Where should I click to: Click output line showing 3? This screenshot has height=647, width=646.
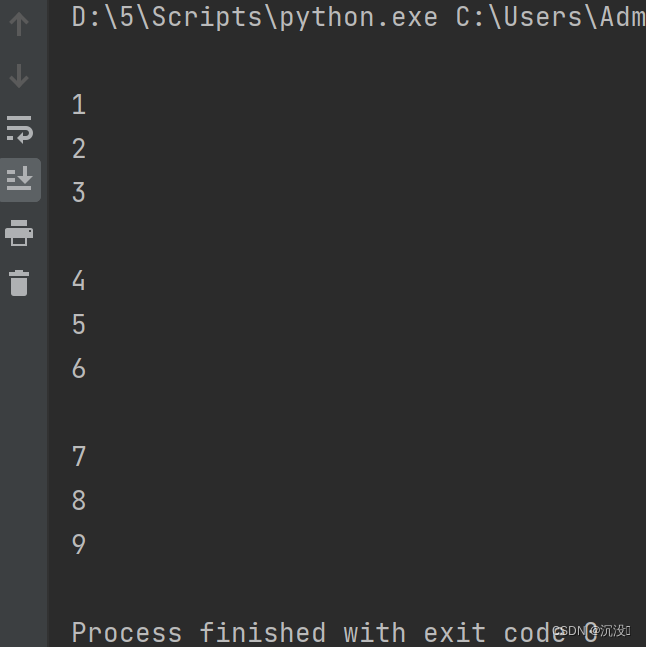(79, 193)
